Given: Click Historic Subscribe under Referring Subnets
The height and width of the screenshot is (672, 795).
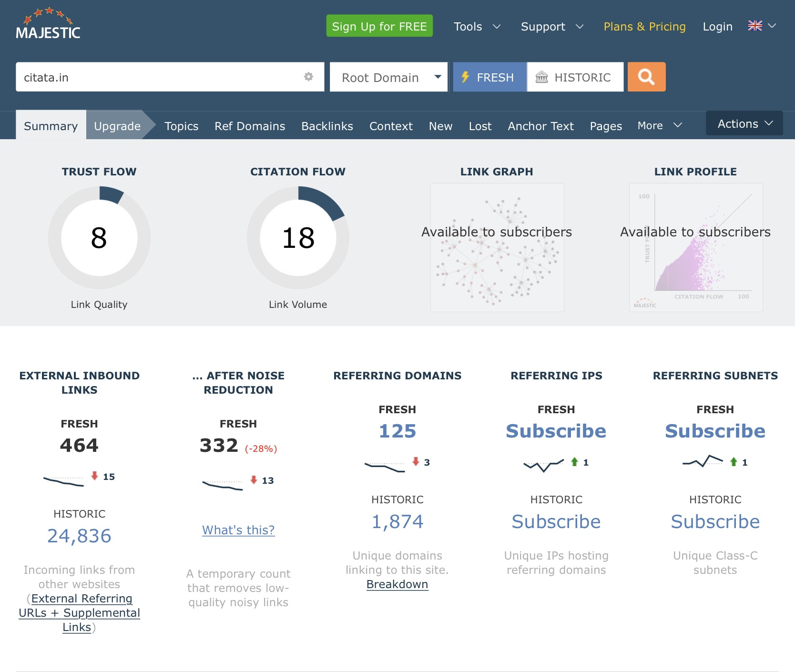Looking at the screenshot, I should click(x=715, y=521).
